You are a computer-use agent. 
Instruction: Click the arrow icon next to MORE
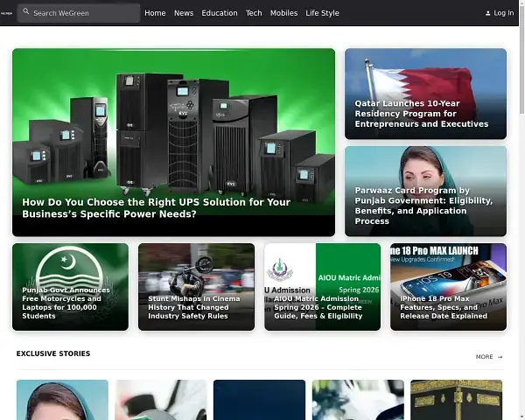pyautogui.click(x=500, y=357)
